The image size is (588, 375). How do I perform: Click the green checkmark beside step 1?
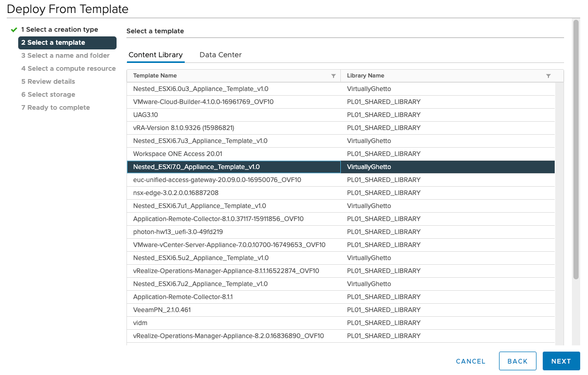pos(14,30)
